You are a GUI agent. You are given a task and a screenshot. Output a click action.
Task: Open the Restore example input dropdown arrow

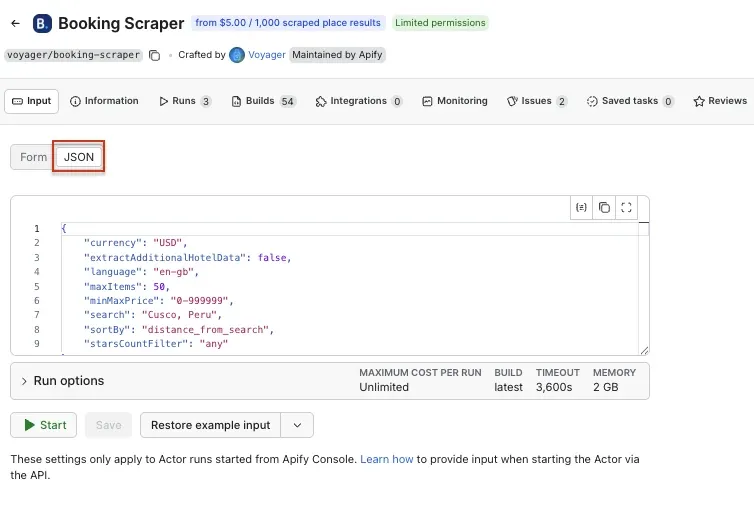pyautogui.click(x=297, y=425)
